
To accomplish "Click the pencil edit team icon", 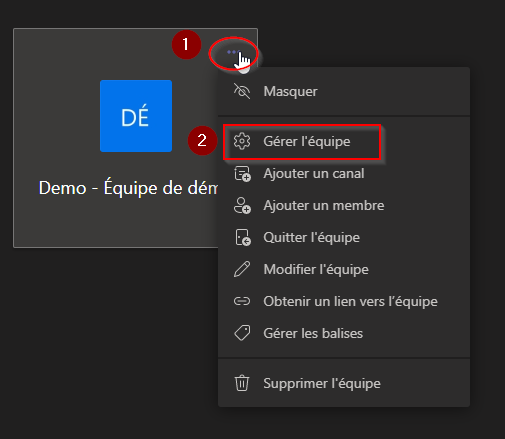I will pyautogui.click(x=242, y=269).
